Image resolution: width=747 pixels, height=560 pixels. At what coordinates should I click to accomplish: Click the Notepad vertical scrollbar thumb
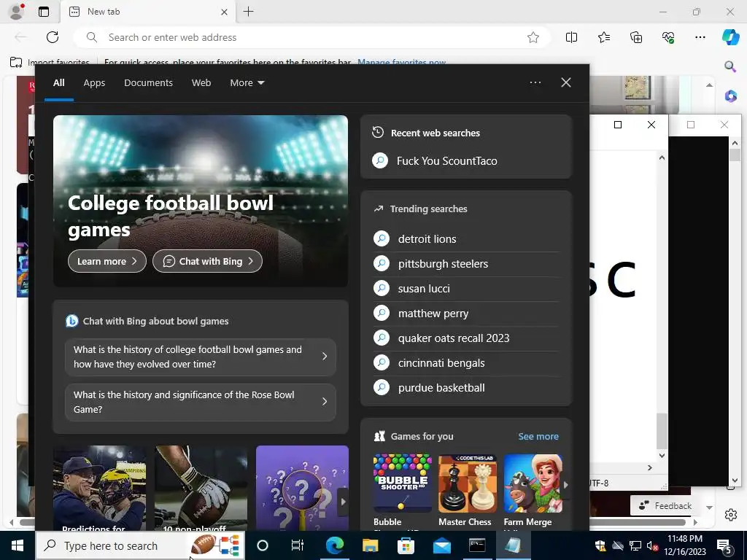(662, 431)
